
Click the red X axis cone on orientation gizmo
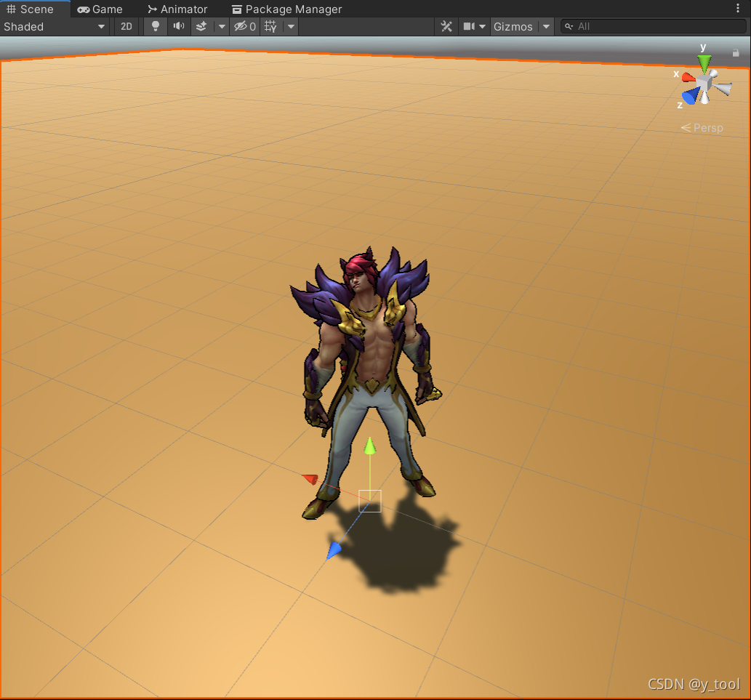(688, 77)
